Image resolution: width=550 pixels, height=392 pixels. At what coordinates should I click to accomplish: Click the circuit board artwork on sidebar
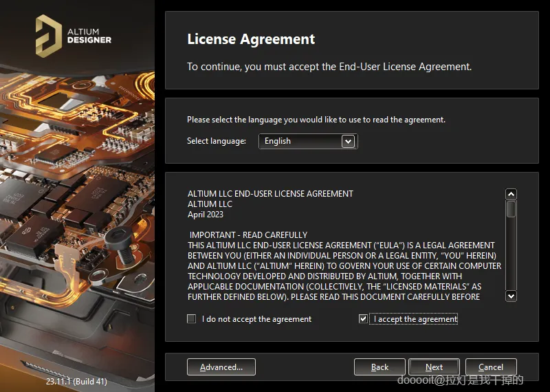(x=77, y=210)
